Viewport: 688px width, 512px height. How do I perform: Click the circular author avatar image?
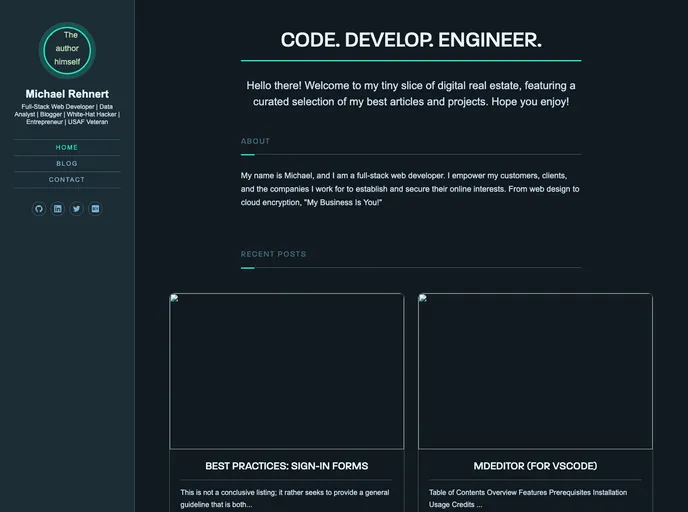(67, 50)
